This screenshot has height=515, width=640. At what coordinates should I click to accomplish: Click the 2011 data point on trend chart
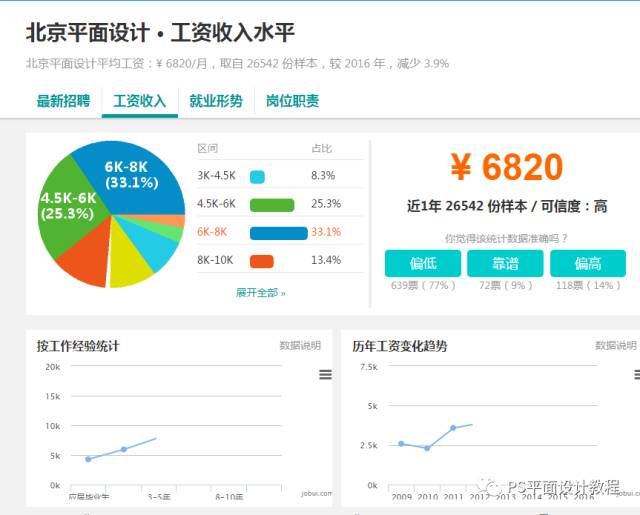pyautogui.click(x=453, y=428)
